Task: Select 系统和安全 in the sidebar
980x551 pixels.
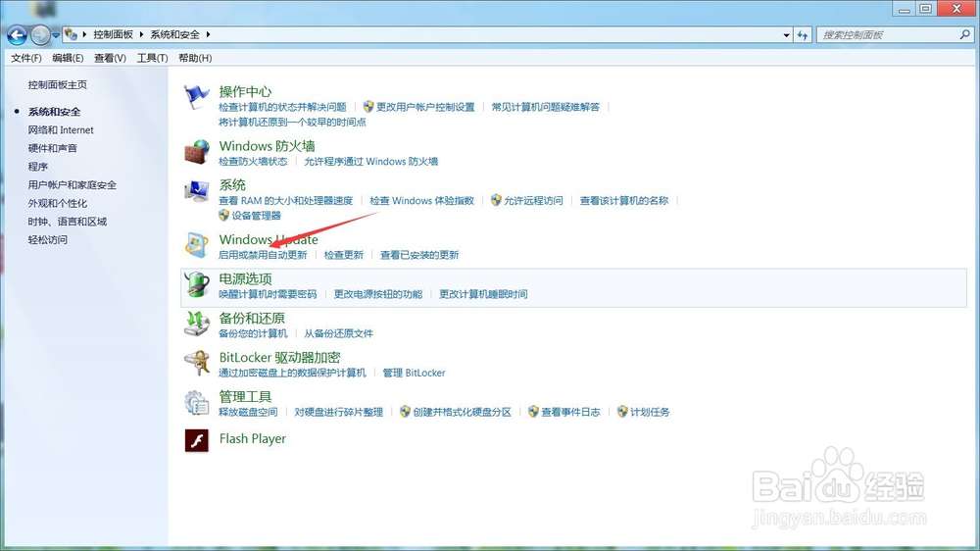Action: click(54, 112)
